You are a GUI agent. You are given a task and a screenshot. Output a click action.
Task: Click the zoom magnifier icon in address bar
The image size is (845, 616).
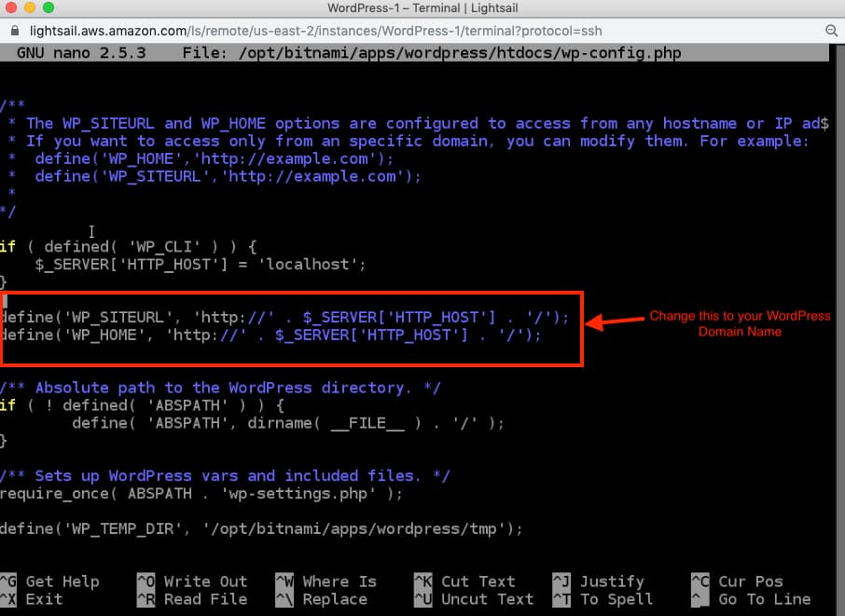(x=832, y=32)
